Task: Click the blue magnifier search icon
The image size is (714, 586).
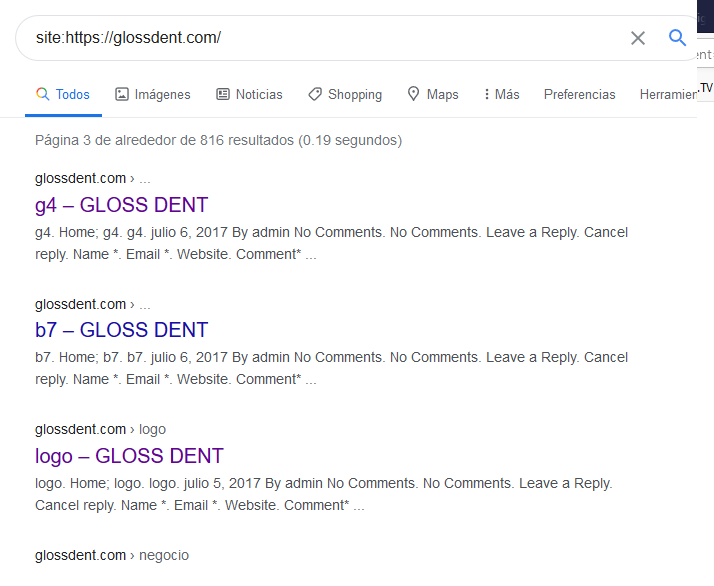Action: pos(677,38)
